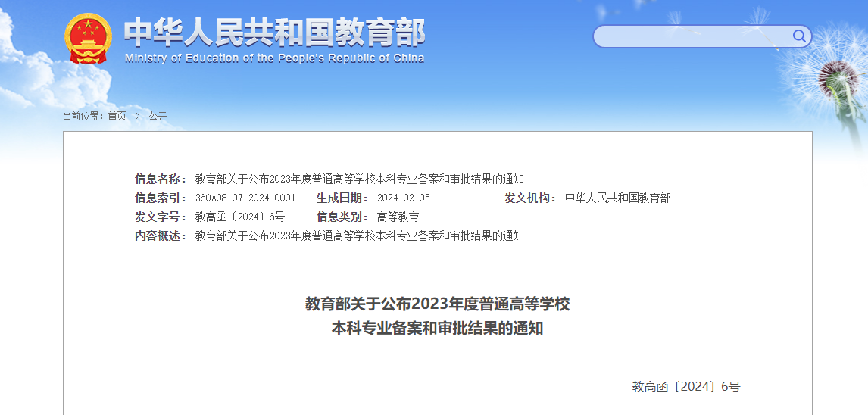Click the national emblem logo
Image resolution: width=868 pixels, height=415 pixels.
88,38
